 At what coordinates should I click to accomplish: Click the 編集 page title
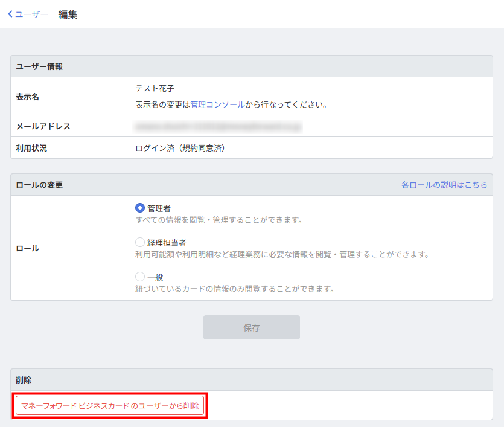click(x=68, y=14)
